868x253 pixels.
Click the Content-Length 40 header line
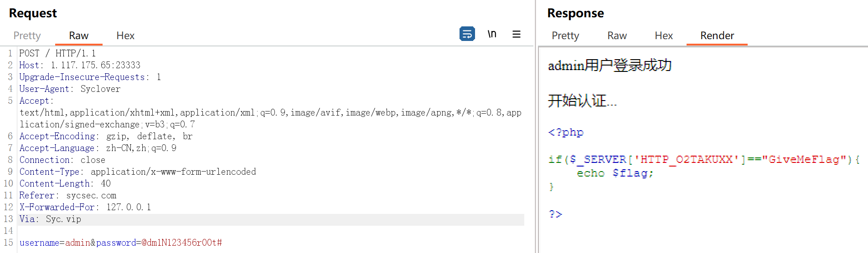[65, 183]
